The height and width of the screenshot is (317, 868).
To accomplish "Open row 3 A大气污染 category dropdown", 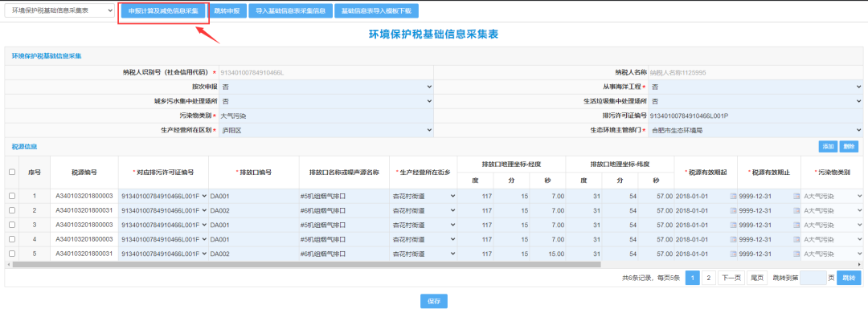I will click(x=833, y=226).
